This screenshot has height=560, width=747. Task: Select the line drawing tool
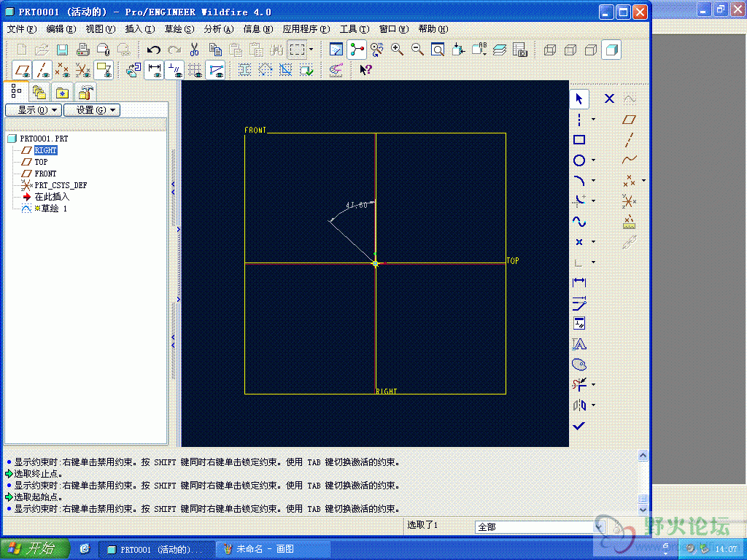pos(579,120)
